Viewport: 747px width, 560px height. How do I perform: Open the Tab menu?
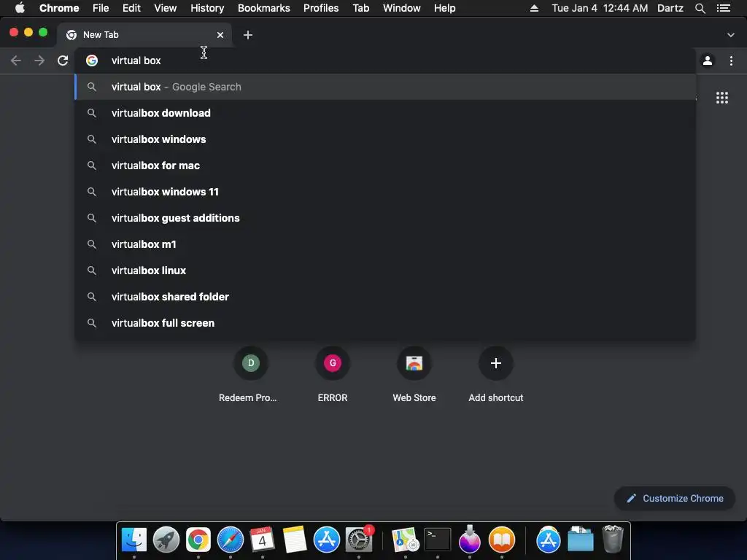pyautogui.click(x=360, y=8)
